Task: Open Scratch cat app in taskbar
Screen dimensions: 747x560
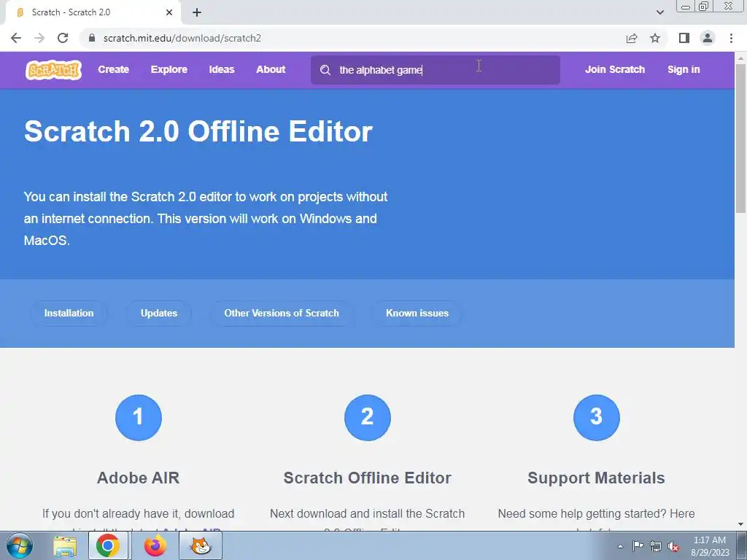Action: pos(201,545)
